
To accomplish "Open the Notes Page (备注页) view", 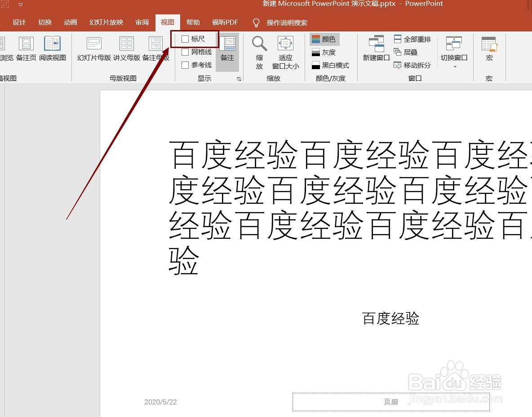I will (x=26, y=49).
